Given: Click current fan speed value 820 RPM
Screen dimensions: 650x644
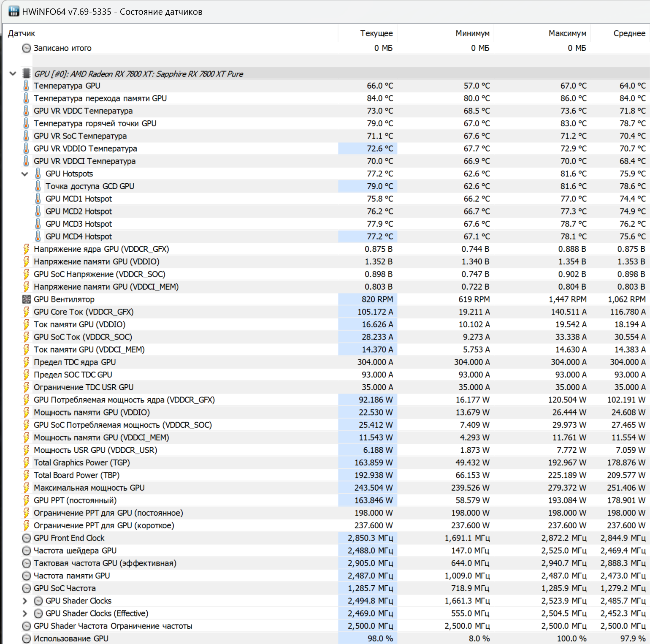Looking at the screenshot, I should tap(377, 299).
